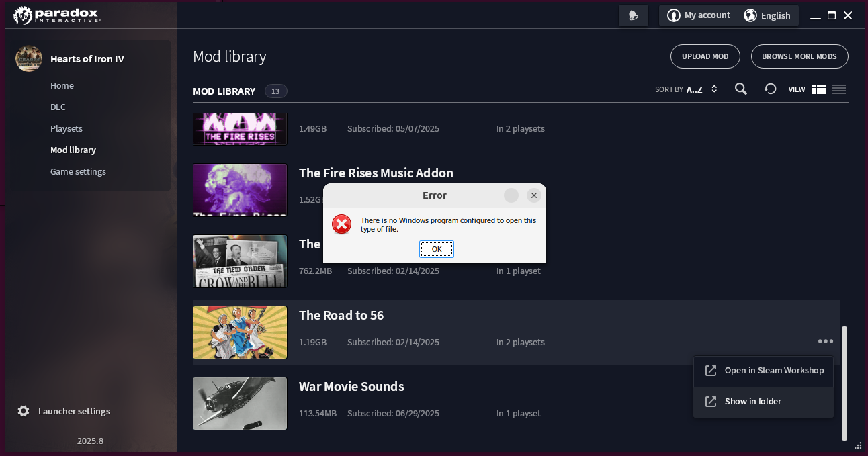Image resolution: width=868 pixels, height=456 pixels.
Task: Click the Paradox Interactive logo
Action: pos(57,15)
